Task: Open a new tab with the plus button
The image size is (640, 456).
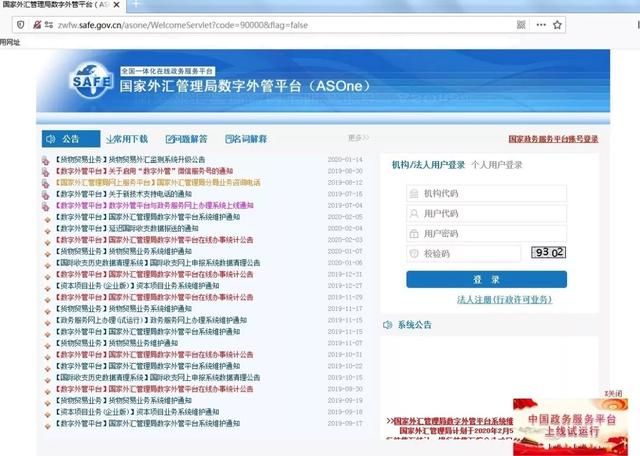Action: pos(136,4)
